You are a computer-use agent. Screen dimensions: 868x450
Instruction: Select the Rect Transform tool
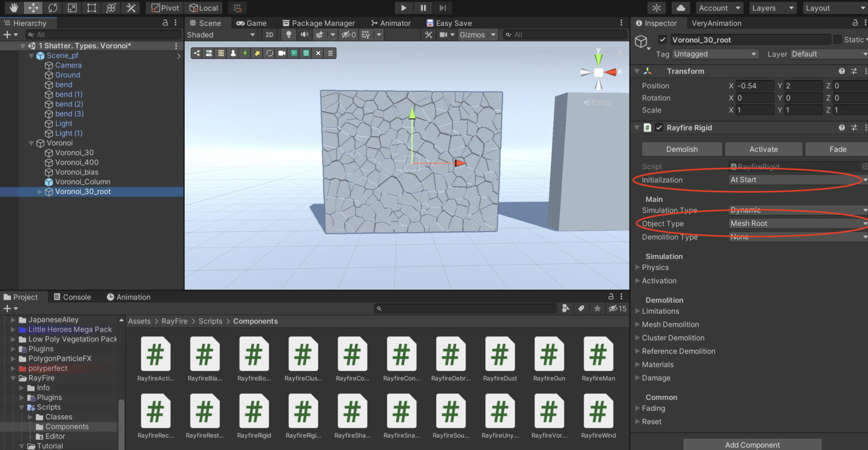[x=92, y=8]
